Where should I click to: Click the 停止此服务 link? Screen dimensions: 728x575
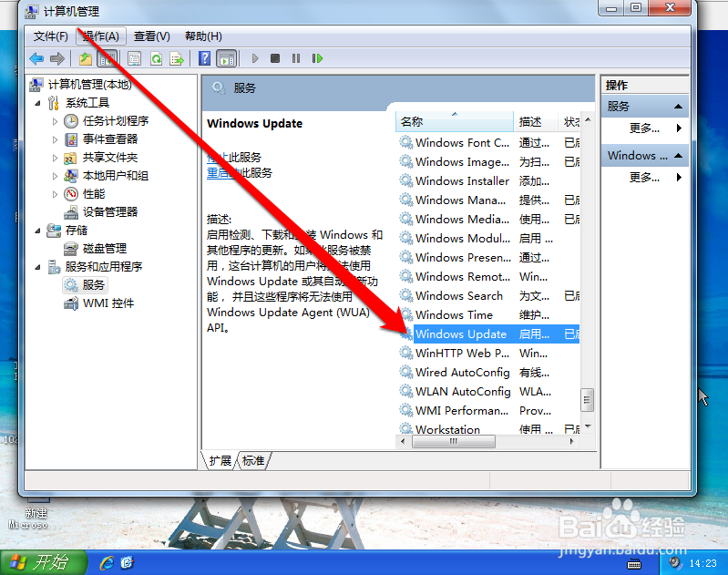pos(234,158)
